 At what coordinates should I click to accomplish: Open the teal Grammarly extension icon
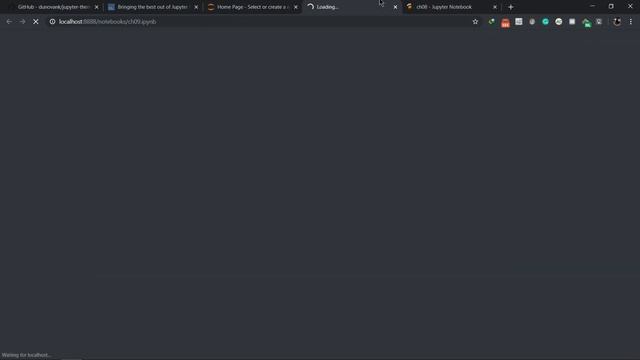(x=545, y=22)
